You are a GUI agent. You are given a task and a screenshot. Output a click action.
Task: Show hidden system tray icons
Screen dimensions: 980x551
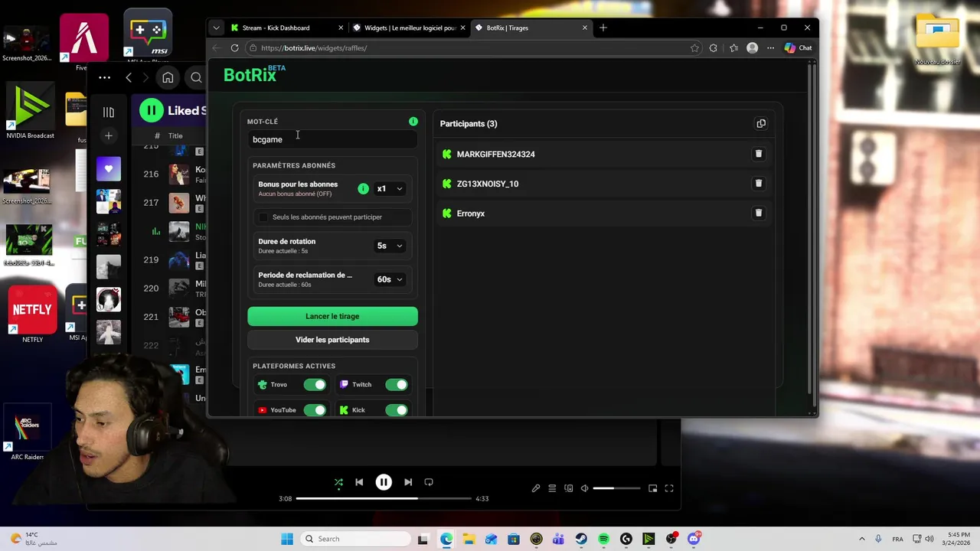(x=861, y=539)
